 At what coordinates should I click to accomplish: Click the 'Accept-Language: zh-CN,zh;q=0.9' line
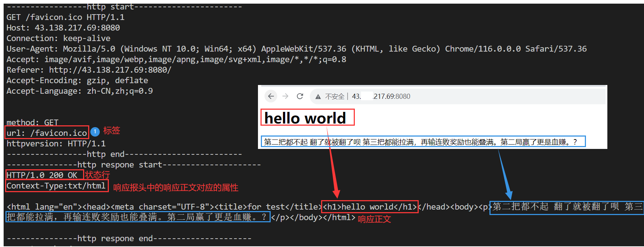(x=79, y=91)
